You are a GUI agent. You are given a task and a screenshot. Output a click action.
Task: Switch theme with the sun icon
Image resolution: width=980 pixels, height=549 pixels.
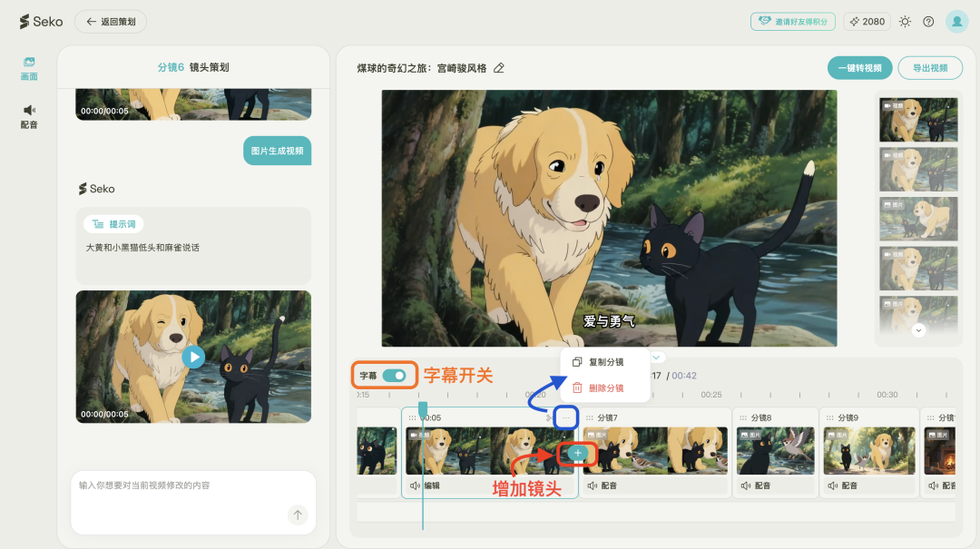[905, 21]
